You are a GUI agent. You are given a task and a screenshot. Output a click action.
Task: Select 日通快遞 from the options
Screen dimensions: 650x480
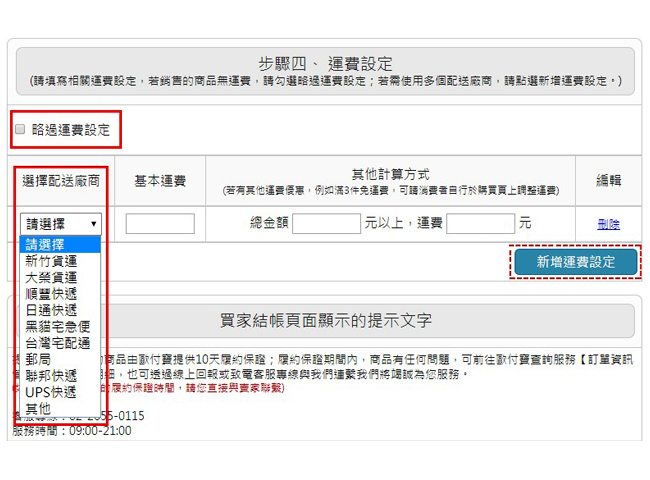[51, 310]
